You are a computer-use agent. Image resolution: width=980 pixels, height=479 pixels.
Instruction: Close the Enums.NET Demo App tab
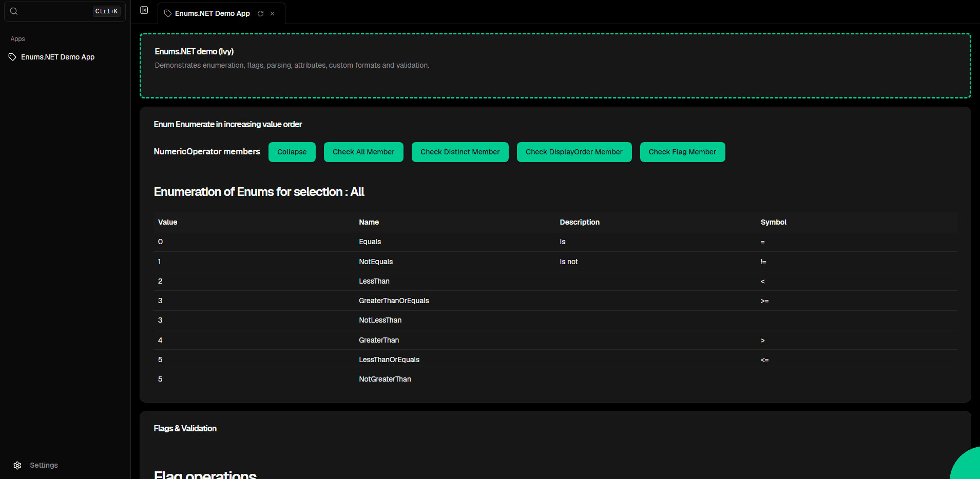pos(273,14)
